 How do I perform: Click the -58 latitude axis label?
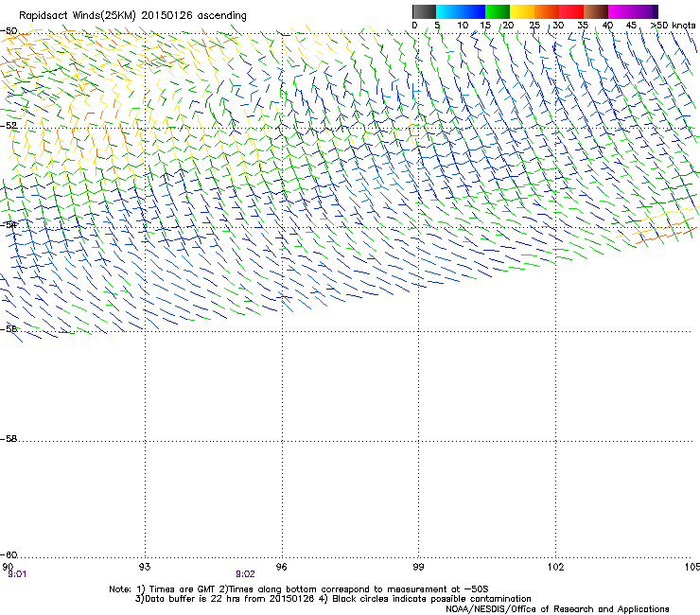[x=9, y=439]
